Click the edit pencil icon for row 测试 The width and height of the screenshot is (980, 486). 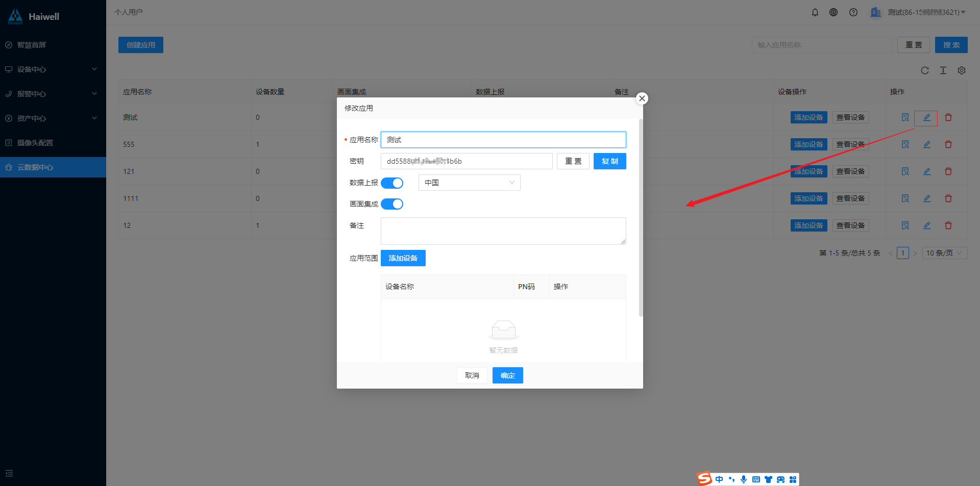click(x=927, y=117)
